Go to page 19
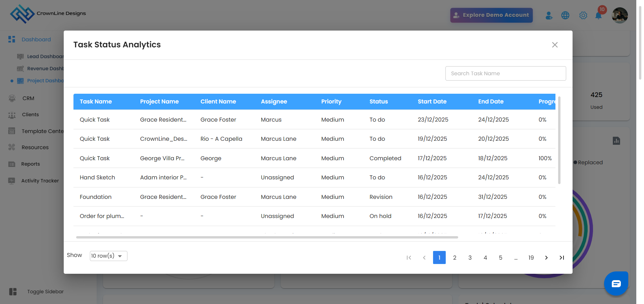This screenshot has height=304, width=644. (x=531, y=258)
